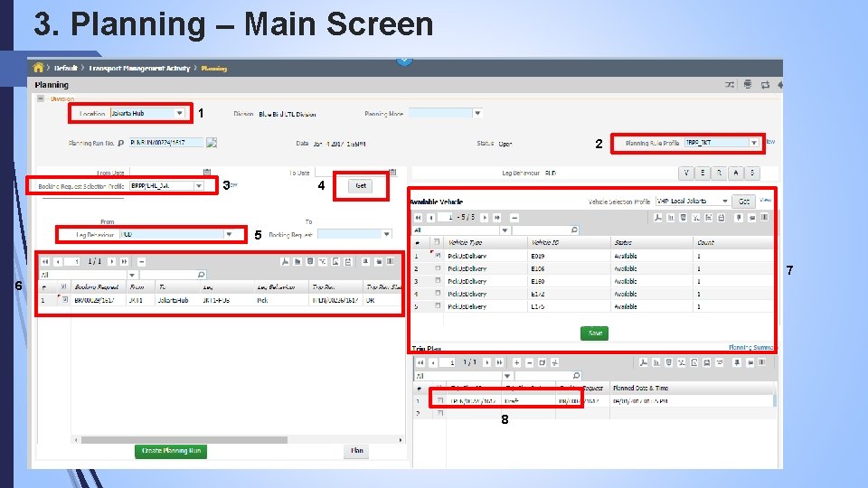
Task: Go to previous page in Available Vehicle grid
Action: [x=431, y=218]
